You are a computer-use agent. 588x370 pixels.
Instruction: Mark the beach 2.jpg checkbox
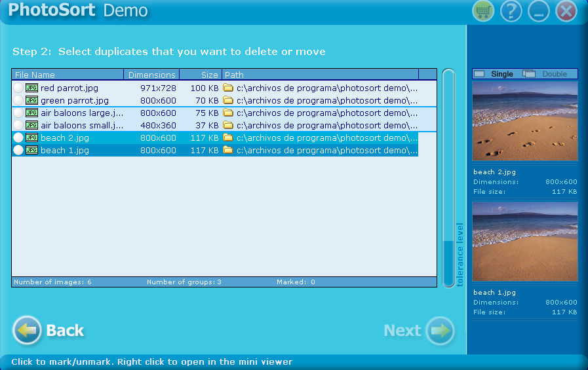tap(18, 138)
